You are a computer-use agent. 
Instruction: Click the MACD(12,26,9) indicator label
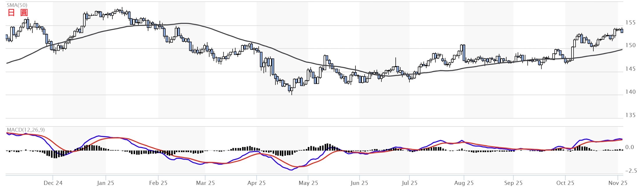click(26, 130)
